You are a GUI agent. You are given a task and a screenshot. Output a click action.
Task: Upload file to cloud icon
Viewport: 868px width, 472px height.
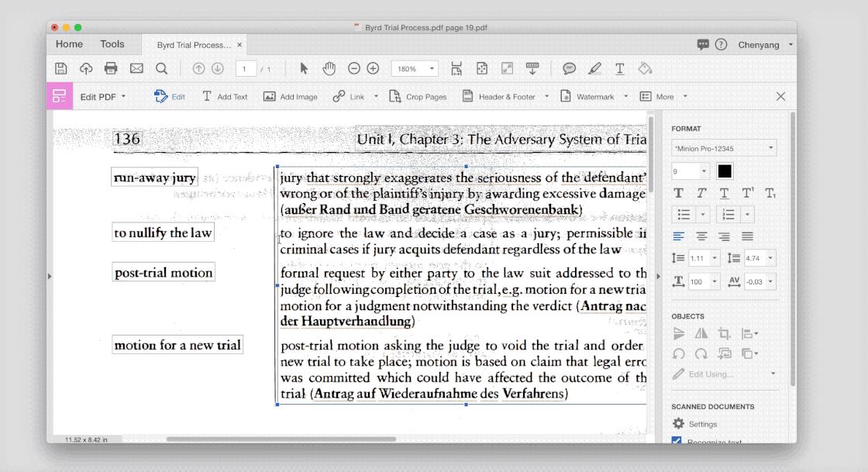86,69
